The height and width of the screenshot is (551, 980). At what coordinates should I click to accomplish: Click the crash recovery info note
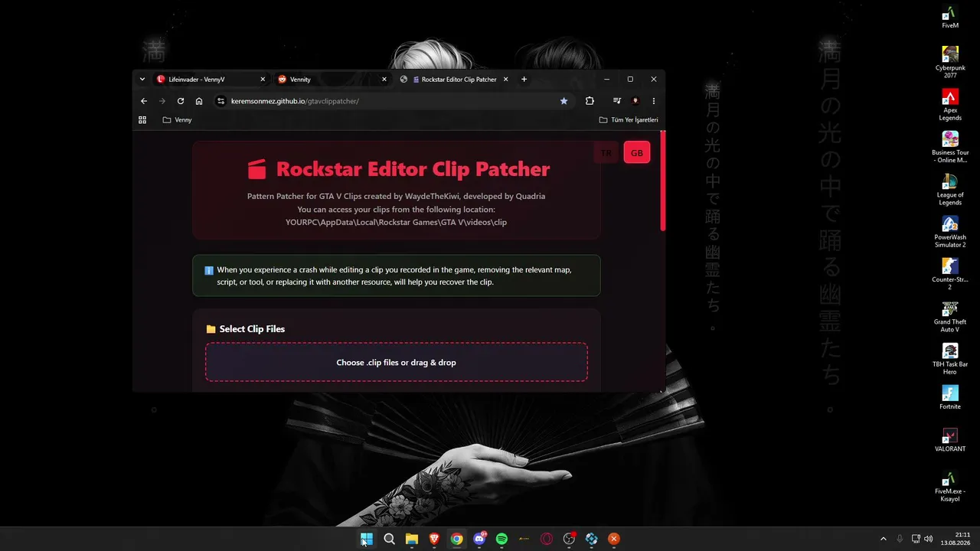[397, 275]
